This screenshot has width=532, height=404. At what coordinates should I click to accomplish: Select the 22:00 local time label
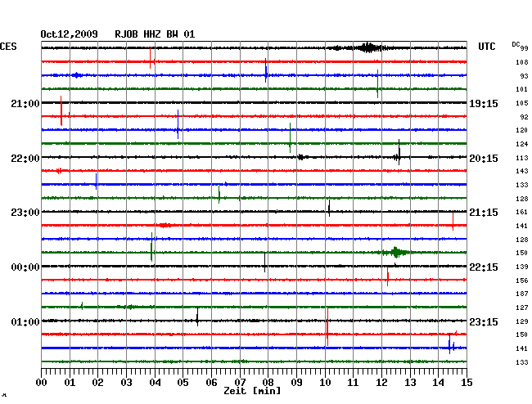(x=25, y=159)
